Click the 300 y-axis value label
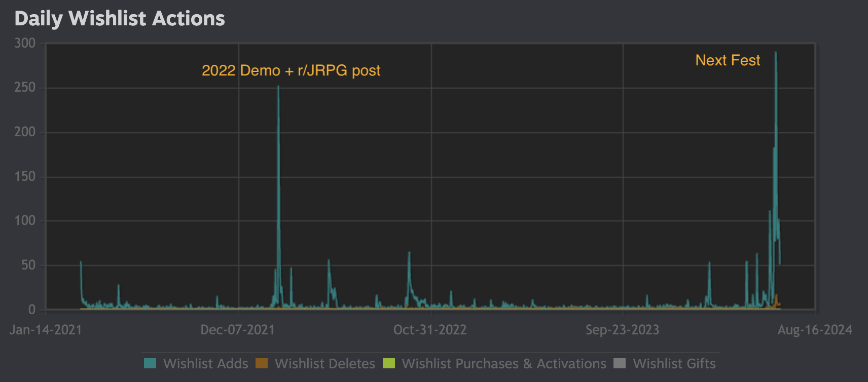This screenshot has width=868, height=382. point(25,44)
